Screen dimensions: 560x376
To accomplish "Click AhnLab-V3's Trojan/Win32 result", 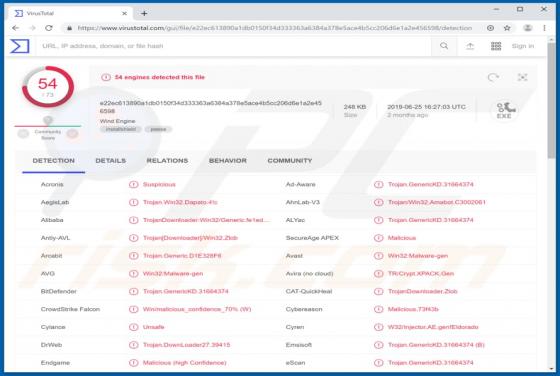I will pos(437,202).
